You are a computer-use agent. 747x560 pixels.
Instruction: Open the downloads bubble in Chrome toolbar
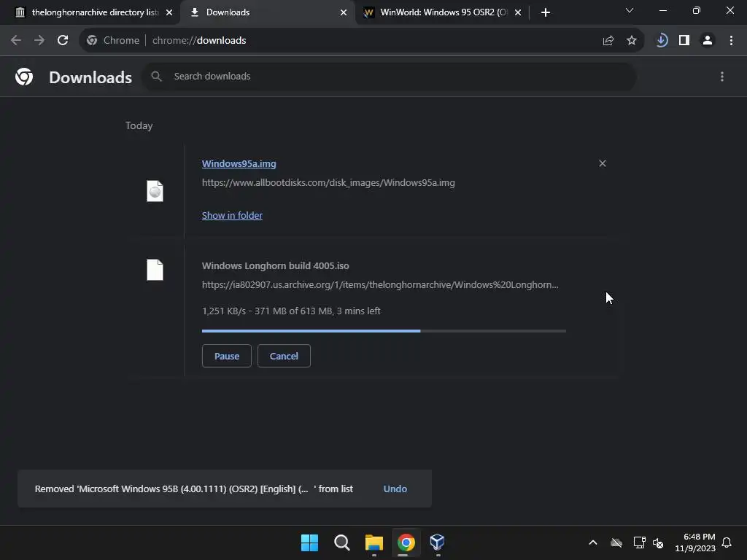pos(661,41)
